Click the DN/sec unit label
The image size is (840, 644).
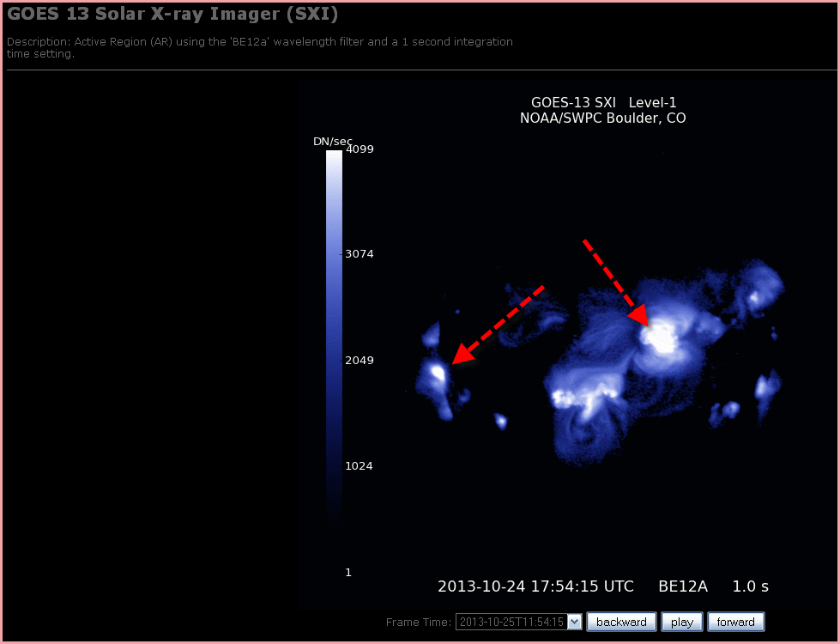coord(332,142)
